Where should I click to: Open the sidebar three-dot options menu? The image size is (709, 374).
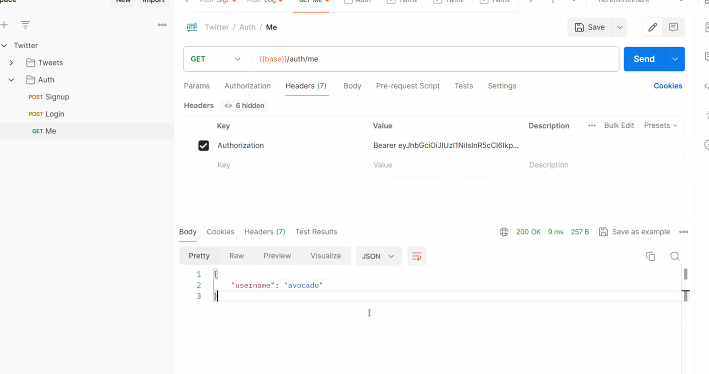(162, 25)
